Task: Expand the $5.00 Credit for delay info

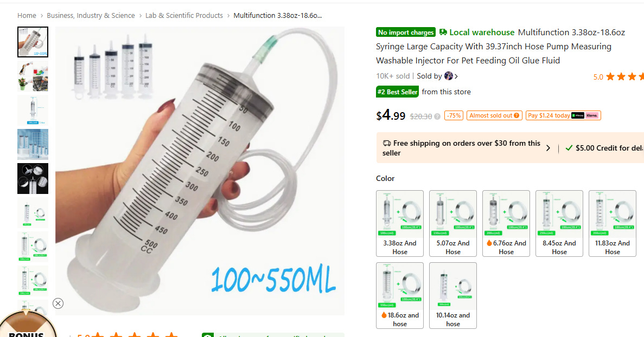Action: point(604,148)
